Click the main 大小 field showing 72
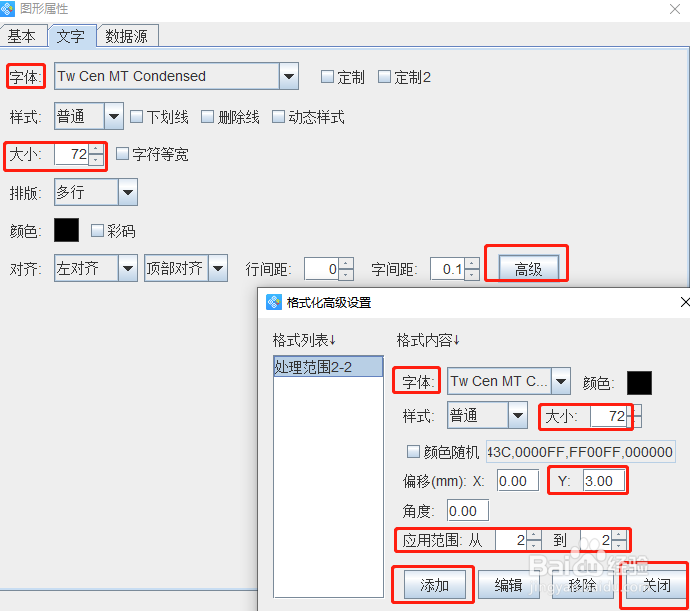 coord(71,155)
